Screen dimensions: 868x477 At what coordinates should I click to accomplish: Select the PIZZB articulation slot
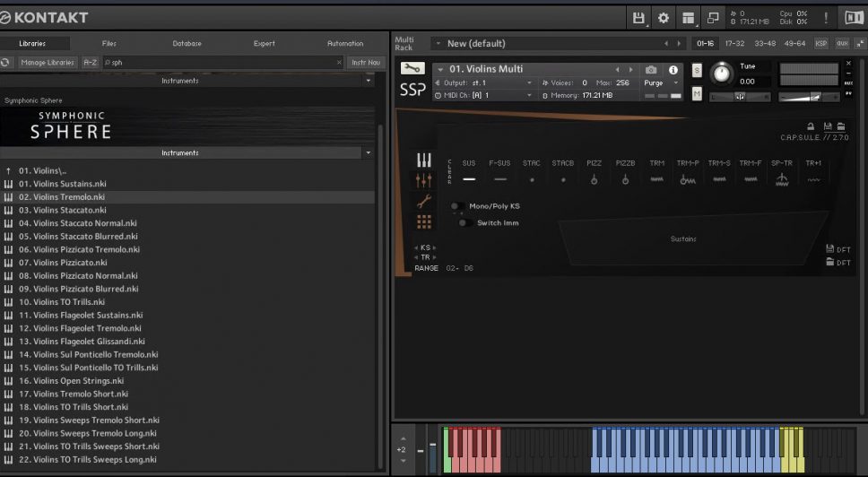[626, 171]
